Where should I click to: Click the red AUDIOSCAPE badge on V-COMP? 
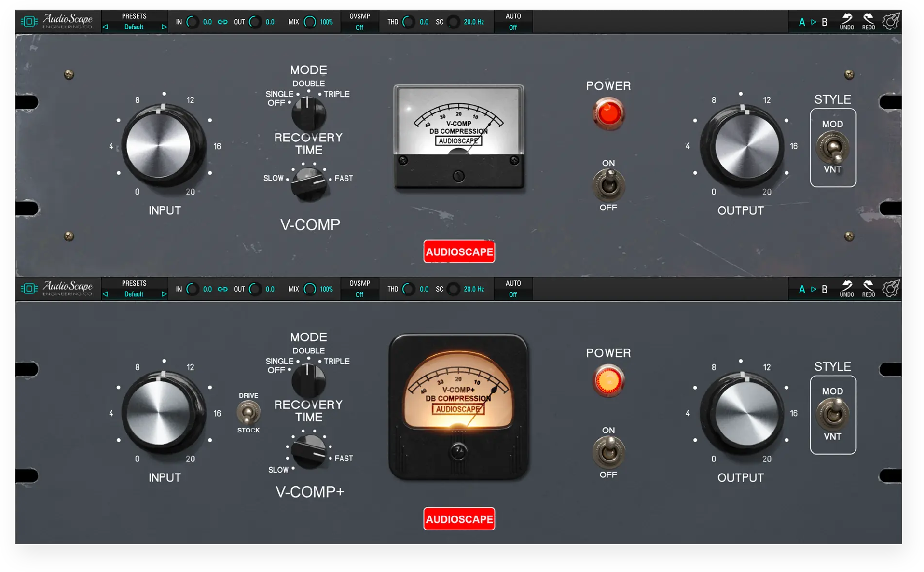(x=459, y=251)
